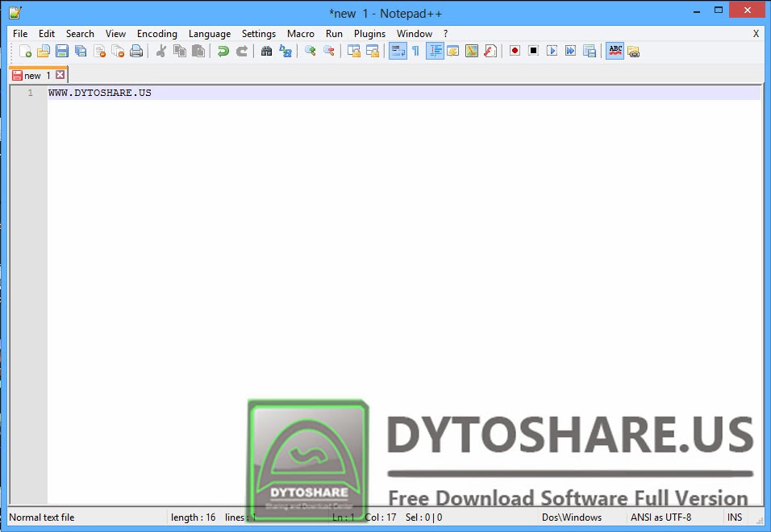Click 'length : 16' status bar field
The width and height of the screenshot is (771, 532).
point(194,517)
